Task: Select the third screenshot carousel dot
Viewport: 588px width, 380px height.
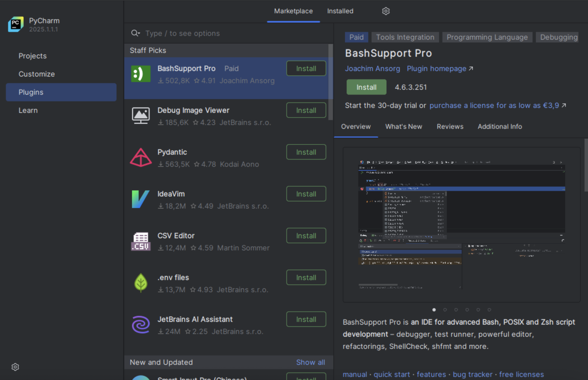Action: [x=456, y=310]
